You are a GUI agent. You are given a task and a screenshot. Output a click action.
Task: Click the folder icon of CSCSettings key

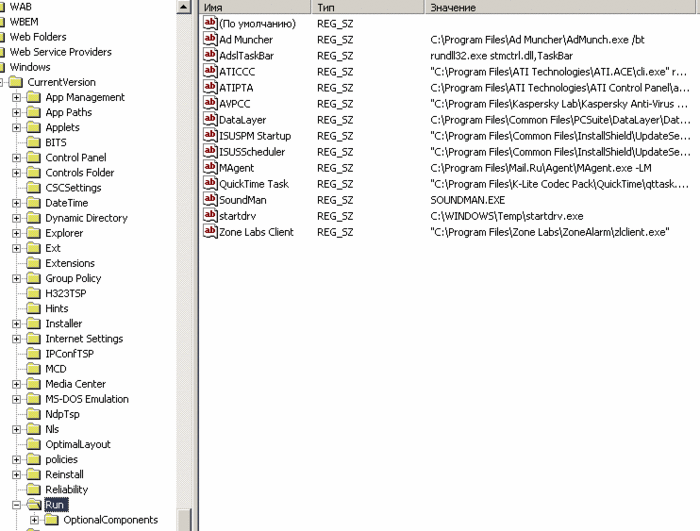[x=33, y=188]
